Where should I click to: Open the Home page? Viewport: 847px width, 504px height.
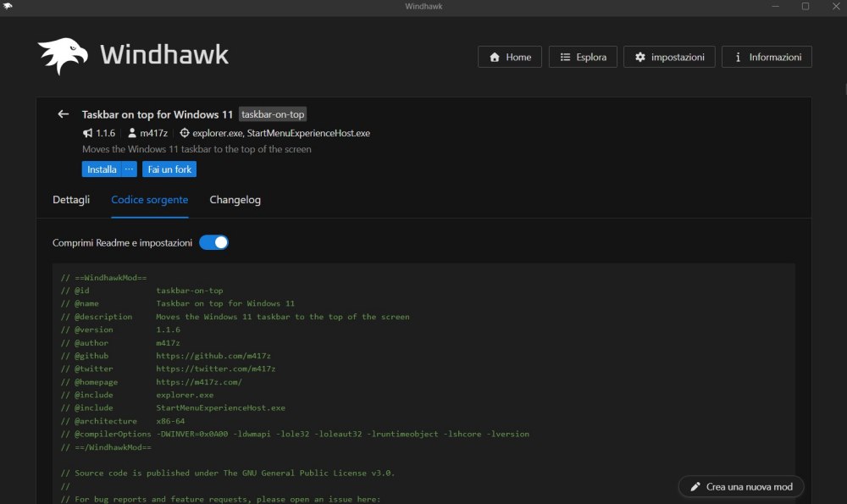(510, 57)
